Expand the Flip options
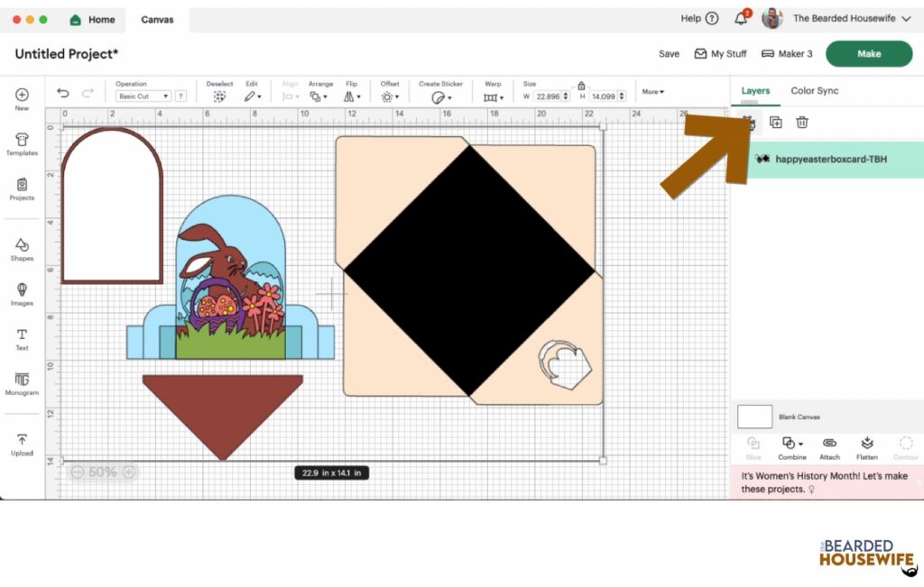This screenshot has width=924, height=587. tap(352, 96)
